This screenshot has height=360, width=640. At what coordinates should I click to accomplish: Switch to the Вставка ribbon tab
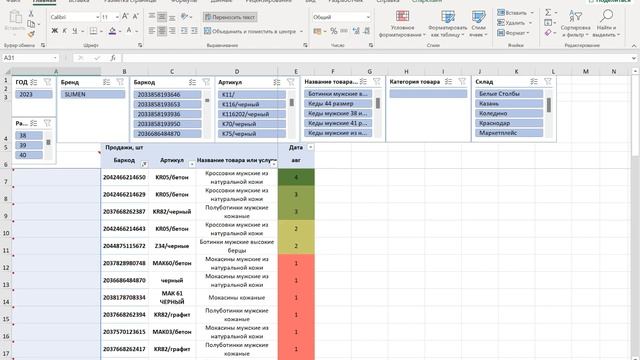coord(79,2)
